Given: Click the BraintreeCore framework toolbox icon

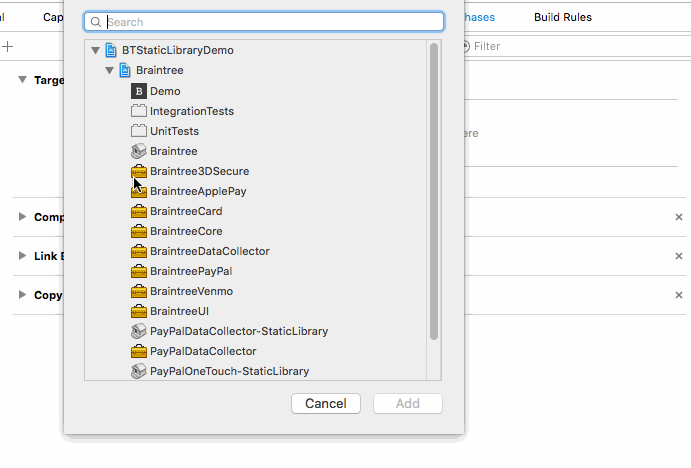Looking at the screenshot, I should (139, 231).
